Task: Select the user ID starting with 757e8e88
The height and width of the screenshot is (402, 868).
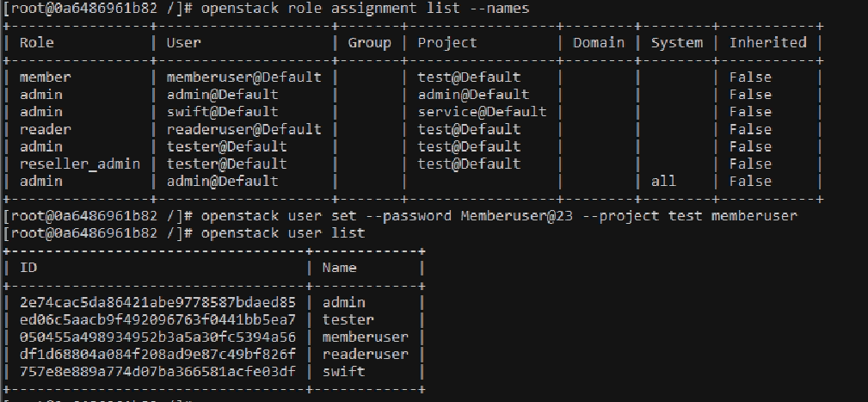Action: pos(157,371)
